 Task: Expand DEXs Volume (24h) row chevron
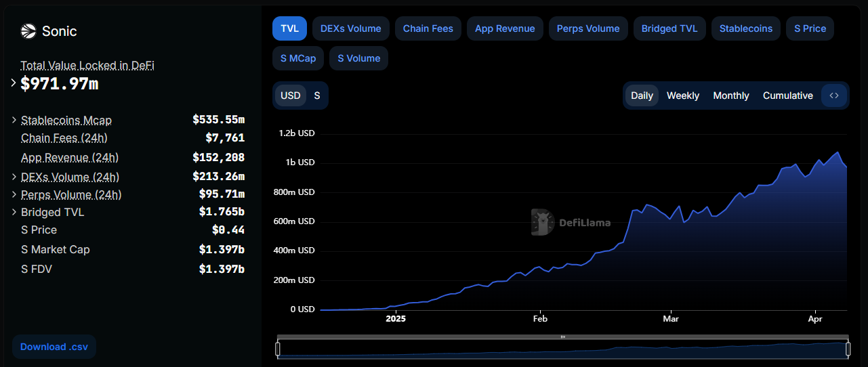pos(14,177)
